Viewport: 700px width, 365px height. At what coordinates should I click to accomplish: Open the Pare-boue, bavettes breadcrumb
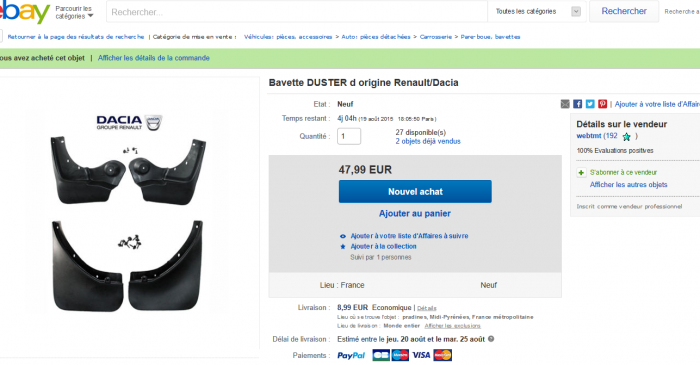coord(490,37)
